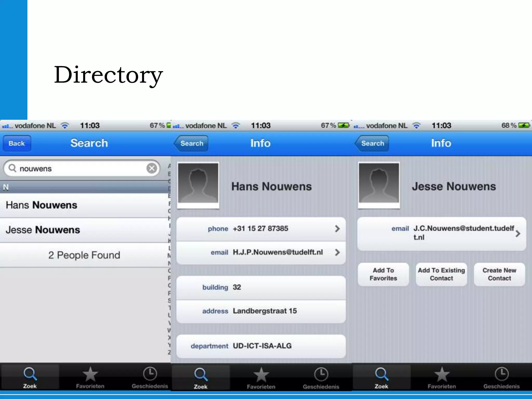The width and height of the screenshot is (532, 399).
Task: Select the Jesse Nouwens name heading
Action: click(454, 187)
